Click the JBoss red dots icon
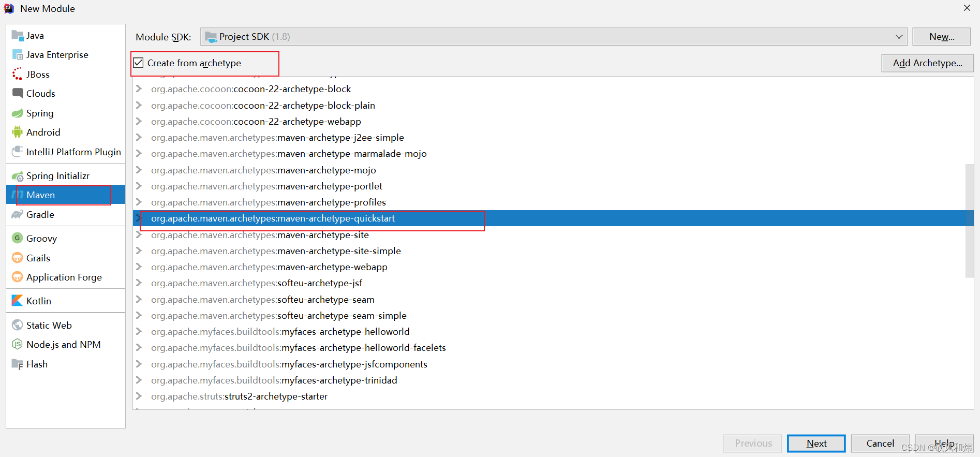 (18, 74)
